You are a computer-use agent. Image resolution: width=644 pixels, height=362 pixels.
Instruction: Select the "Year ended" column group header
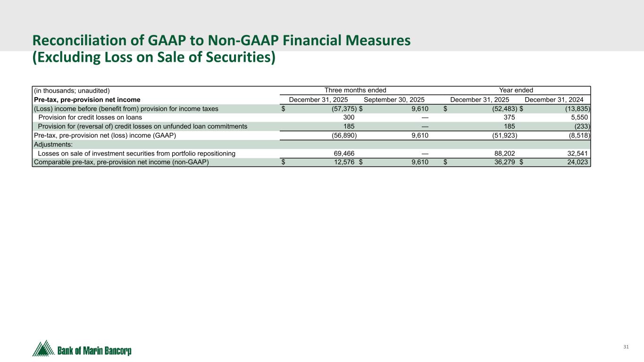click(x=516, y=90)
